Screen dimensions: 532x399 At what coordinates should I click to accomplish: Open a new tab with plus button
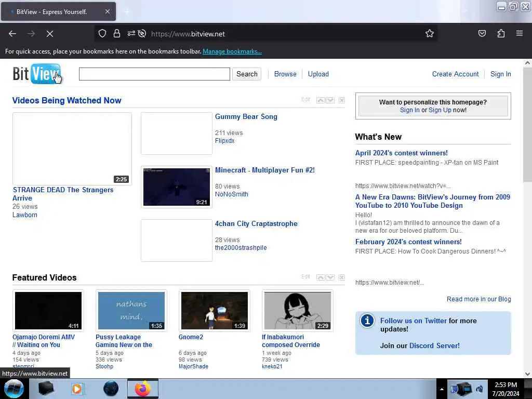point(127,11)
